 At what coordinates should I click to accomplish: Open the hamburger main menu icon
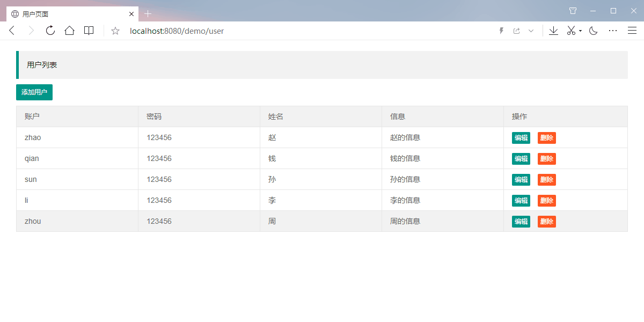pos(632,31)
